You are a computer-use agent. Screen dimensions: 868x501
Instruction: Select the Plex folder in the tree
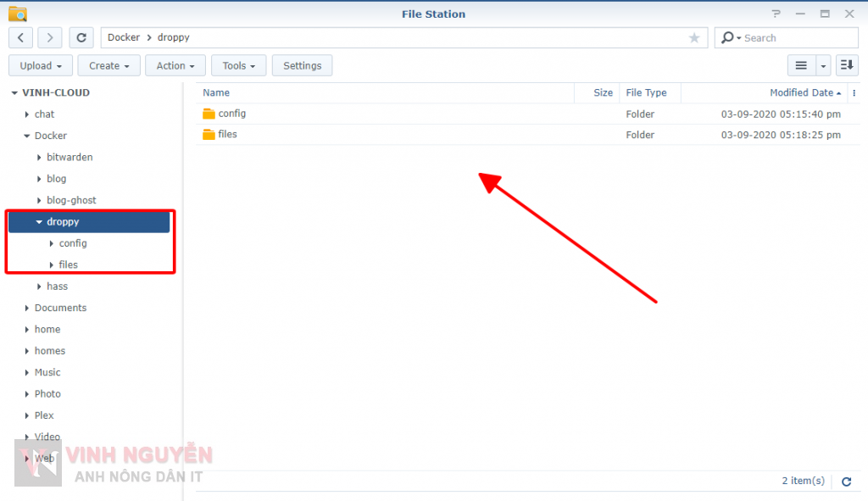[x=44, y=415]
